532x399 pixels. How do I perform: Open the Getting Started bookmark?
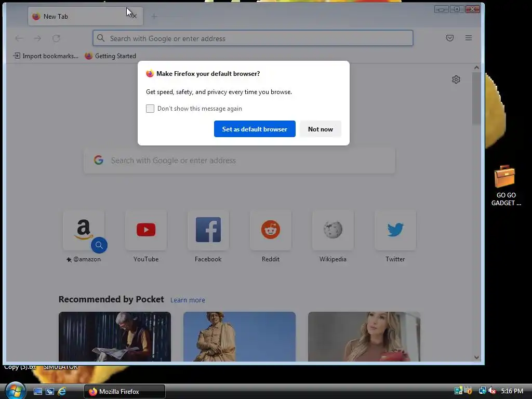111,56
